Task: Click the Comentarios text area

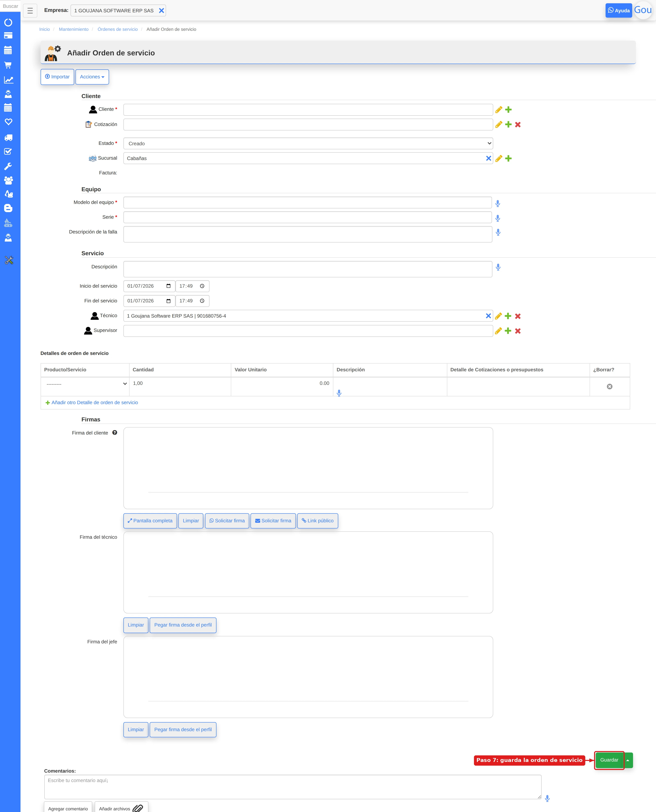Action: [293, 787]
